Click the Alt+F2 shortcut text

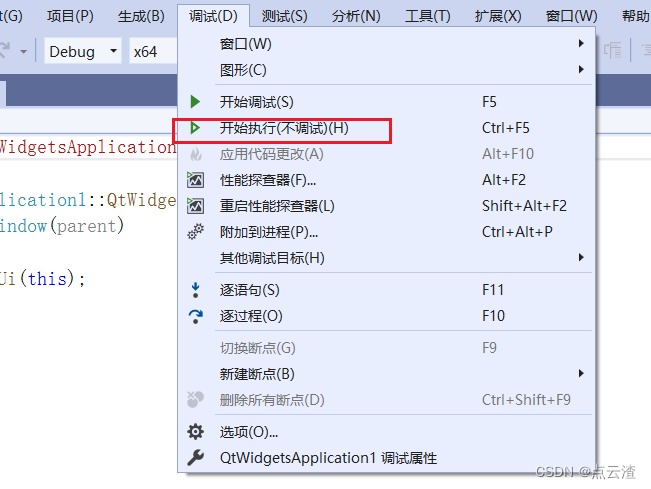[504, 180]
